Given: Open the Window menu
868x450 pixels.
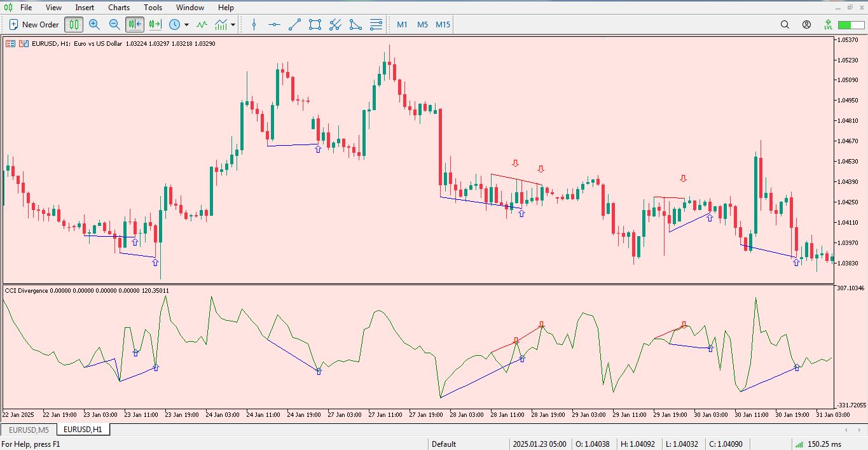Looking at the screenshot, I should (190, 8).
